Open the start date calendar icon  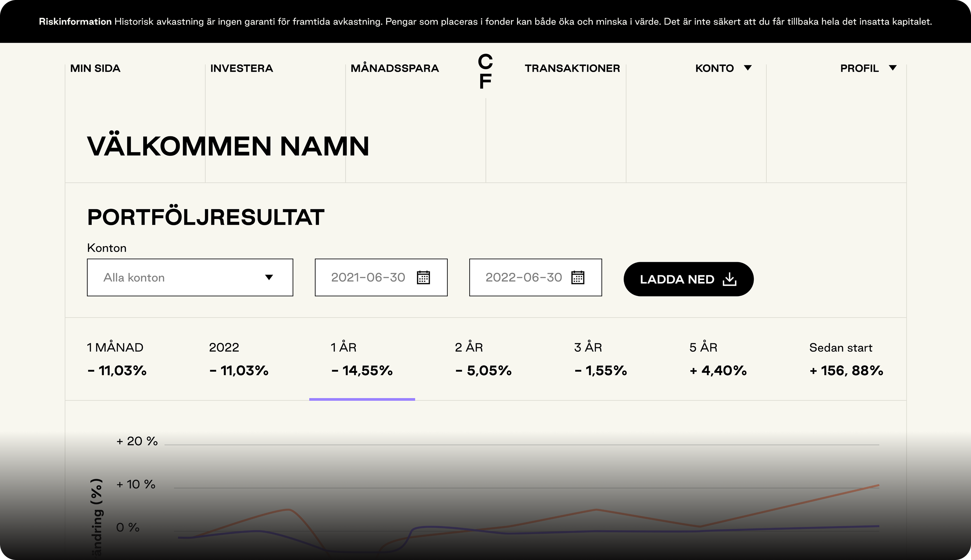pyautogui.click(x=423, y=277)
